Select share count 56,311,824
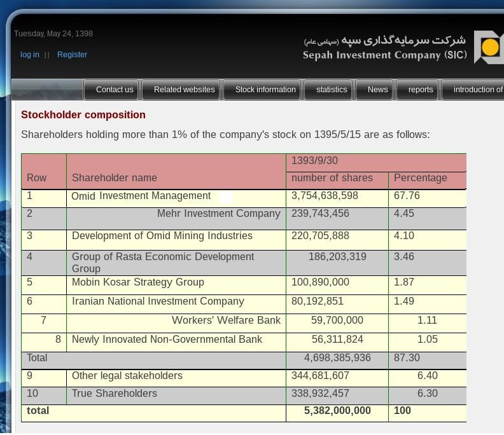Viewport: 504px width, 435px height. (x=337, y=339)
